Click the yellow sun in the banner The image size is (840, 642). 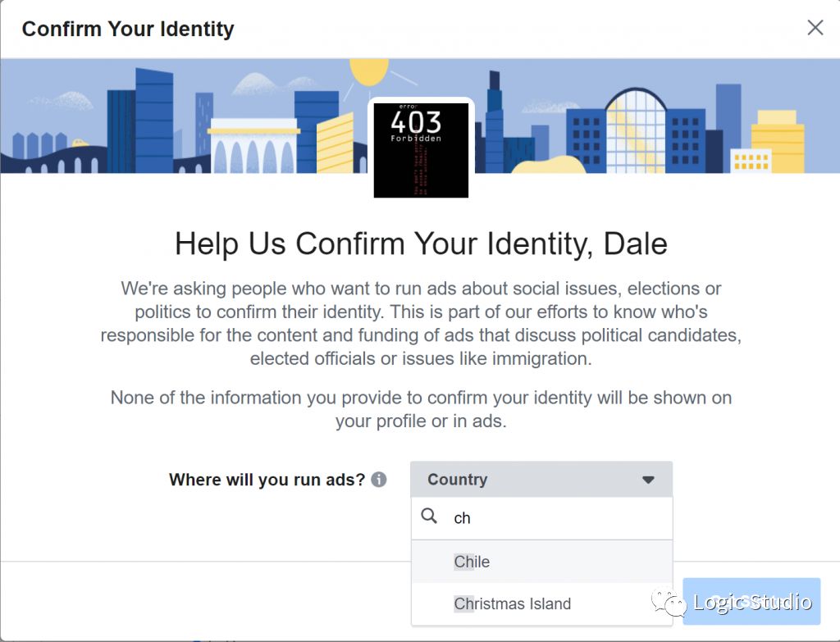pyautogui.click(x=369, y=72)
